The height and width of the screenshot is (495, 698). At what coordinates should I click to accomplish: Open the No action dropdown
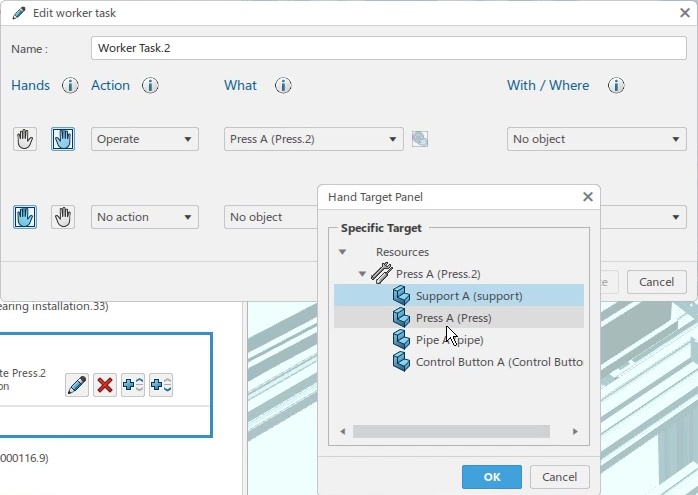coord(145,217)
